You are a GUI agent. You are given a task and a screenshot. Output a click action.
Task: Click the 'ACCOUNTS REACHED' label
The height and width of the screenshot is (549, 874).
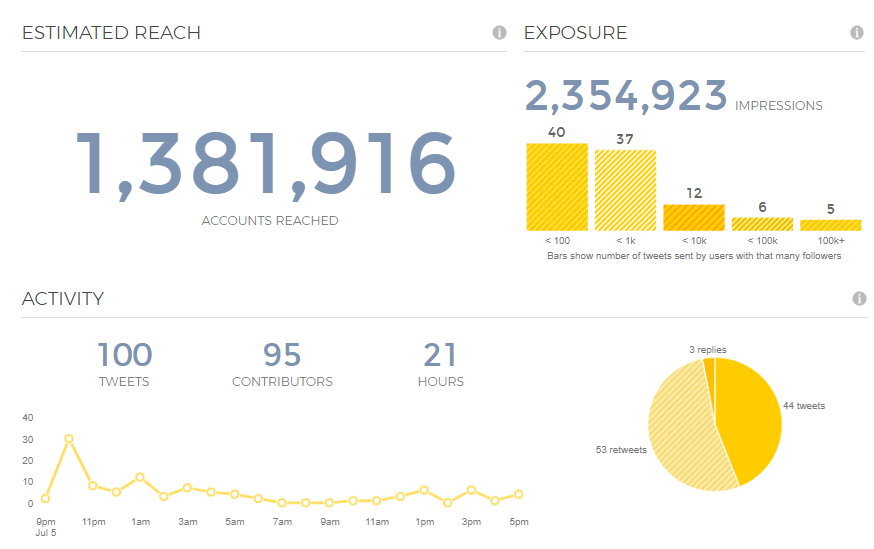270,221
